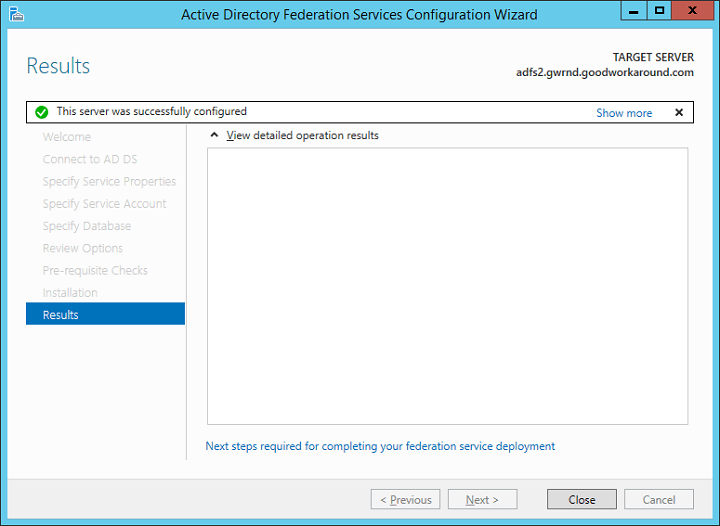Image resolution: width=720 pixels, height=526 pixels.
Task: Open Specify Service Properties step
Action: coord(109,182)
